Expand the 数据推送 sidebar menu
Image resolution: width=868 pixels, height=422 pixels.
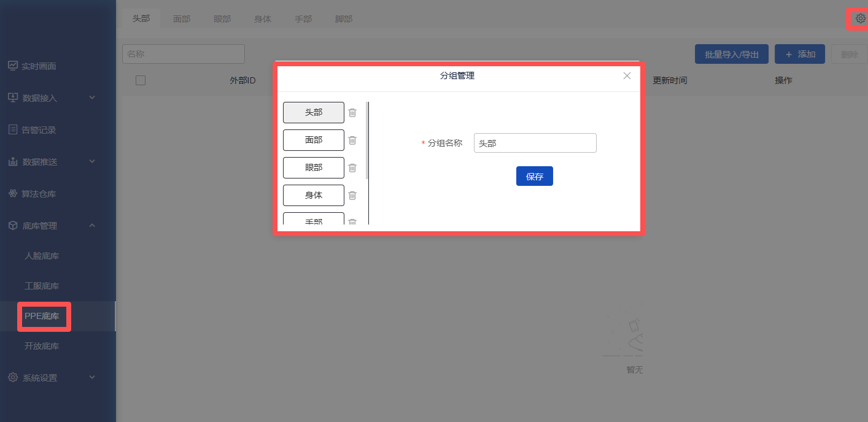(92, 161)
